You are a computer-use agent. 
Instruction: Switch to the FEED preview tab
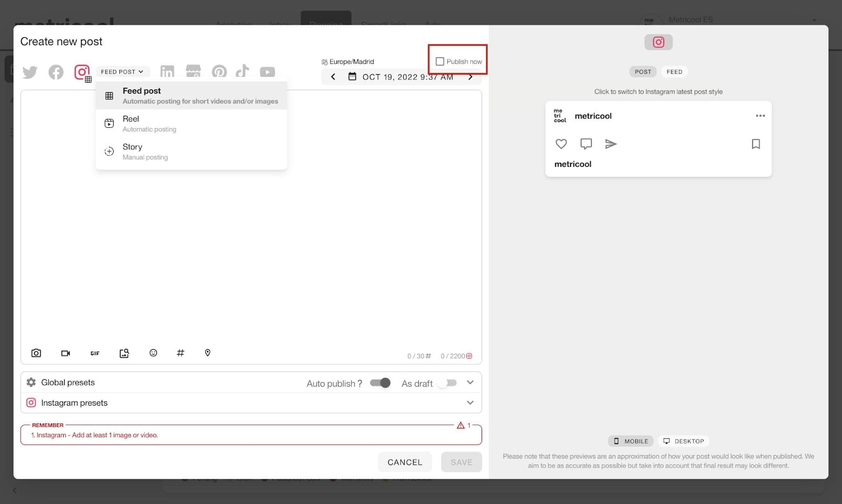(674, 72)
